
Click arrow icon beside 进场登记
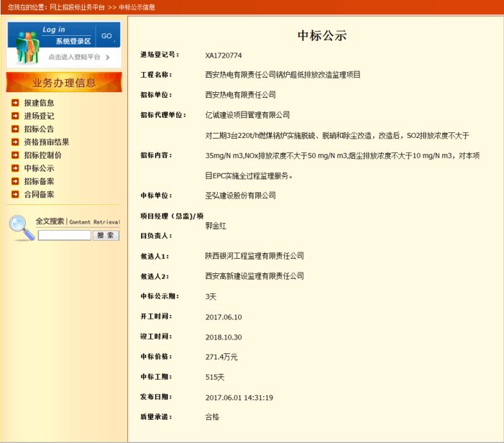(15, 116)
